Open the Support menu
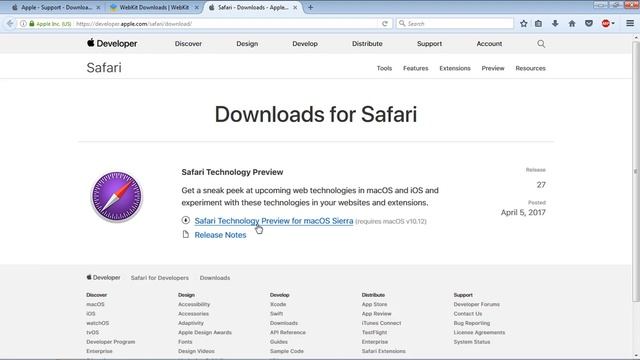 (x=429, y=44)
